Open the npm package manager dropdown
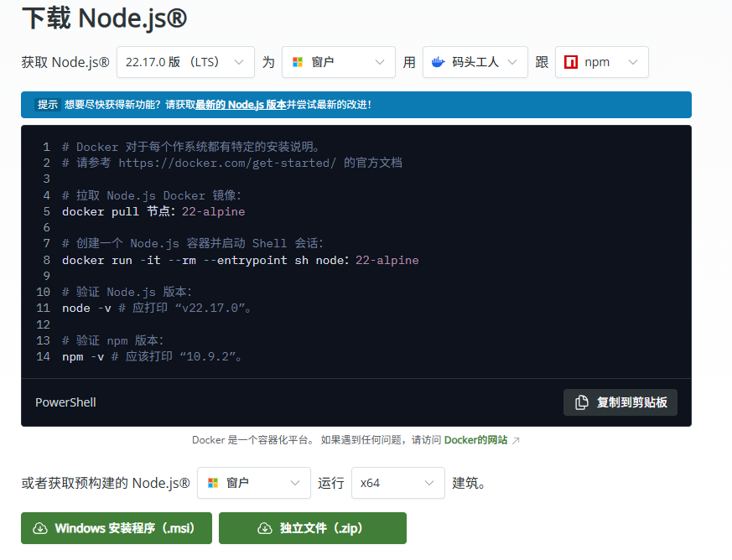Screen dimensions: 732x560 click(602, 62)
